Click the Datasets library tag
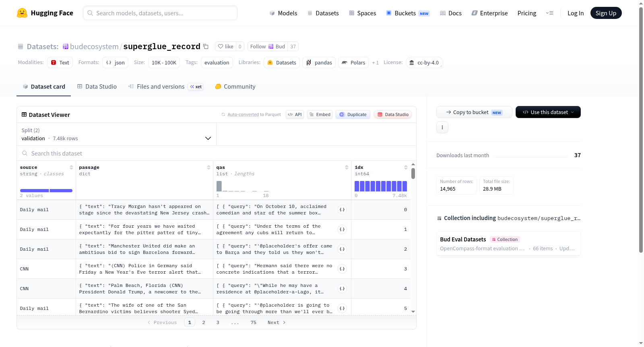 (282, 62)
